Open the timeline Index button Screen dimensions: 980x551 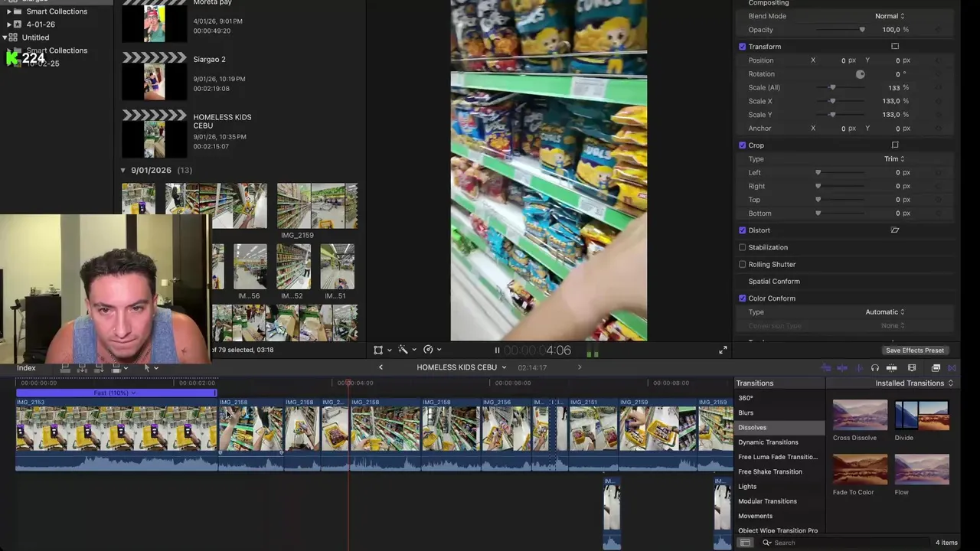[x=26, y=368]
